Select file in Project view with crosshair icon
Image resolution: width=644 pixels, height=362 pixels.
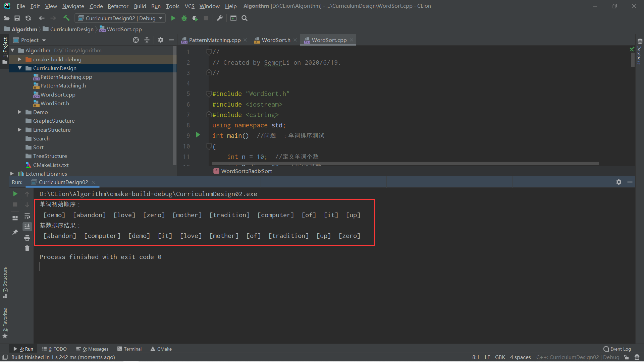[x=136, y=40]
